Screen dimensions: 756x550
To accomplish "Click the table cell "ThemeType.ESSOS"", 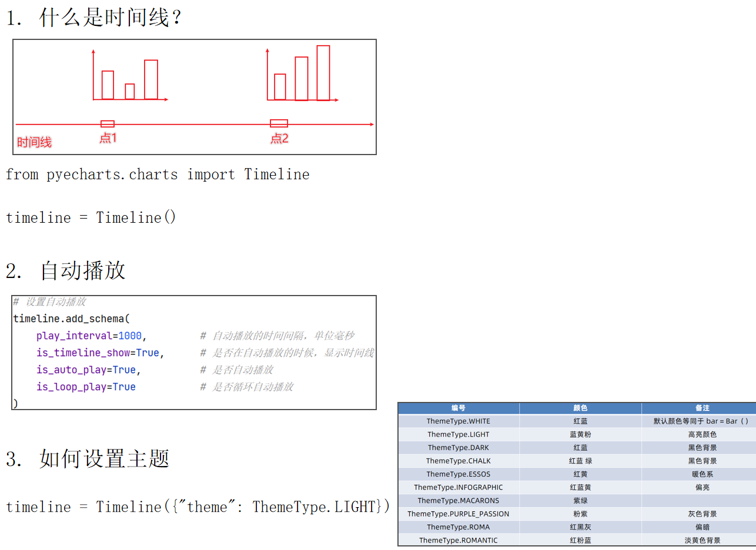I will click(x=459, y=474).
